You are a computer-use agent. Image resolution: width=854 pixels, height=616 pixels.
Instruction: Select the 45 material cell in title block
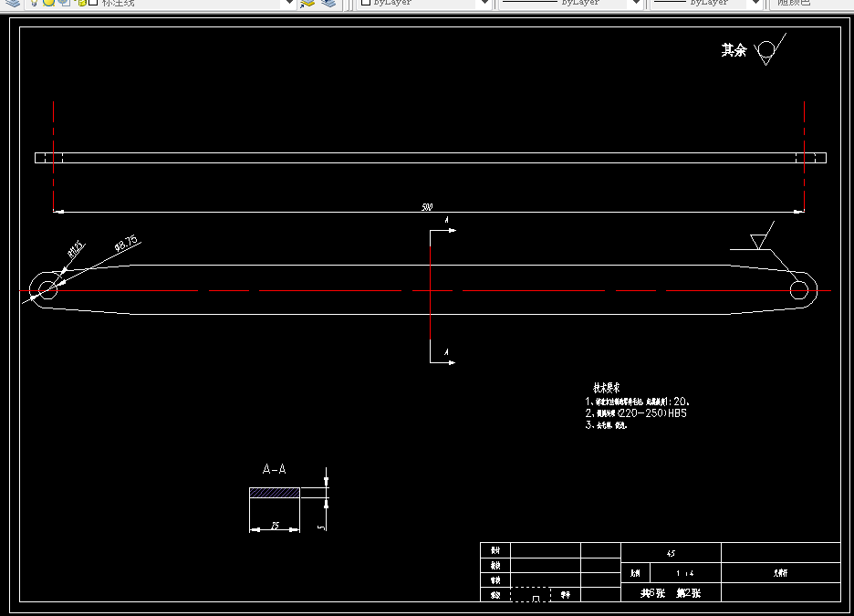click(x=671, y=553)
